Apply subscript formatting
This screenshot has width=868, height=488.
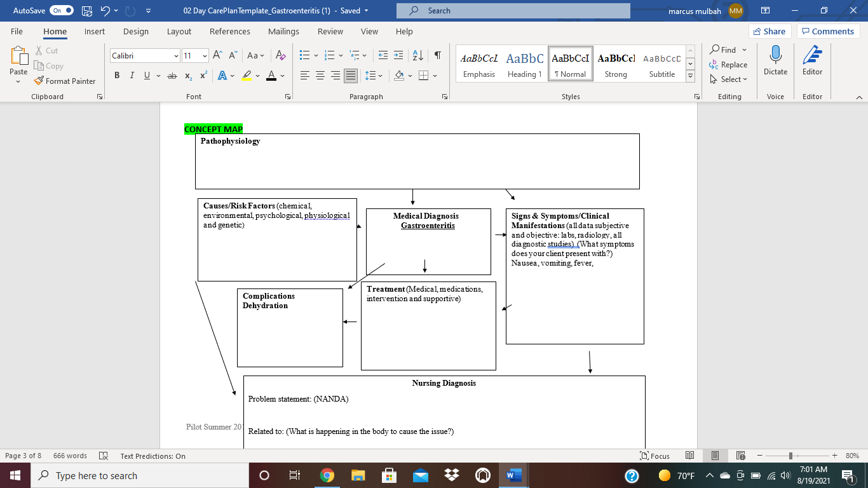pyautogui.click(x=189, y=76)
